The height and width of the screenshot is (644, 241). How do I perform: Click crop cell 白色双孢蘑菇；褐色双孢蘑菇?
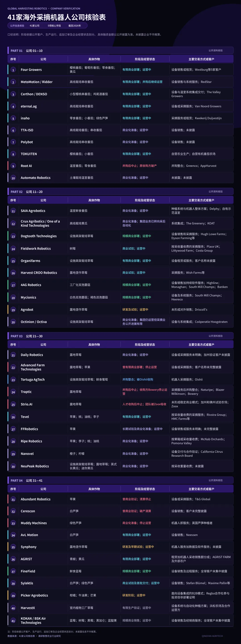(89, 297)
